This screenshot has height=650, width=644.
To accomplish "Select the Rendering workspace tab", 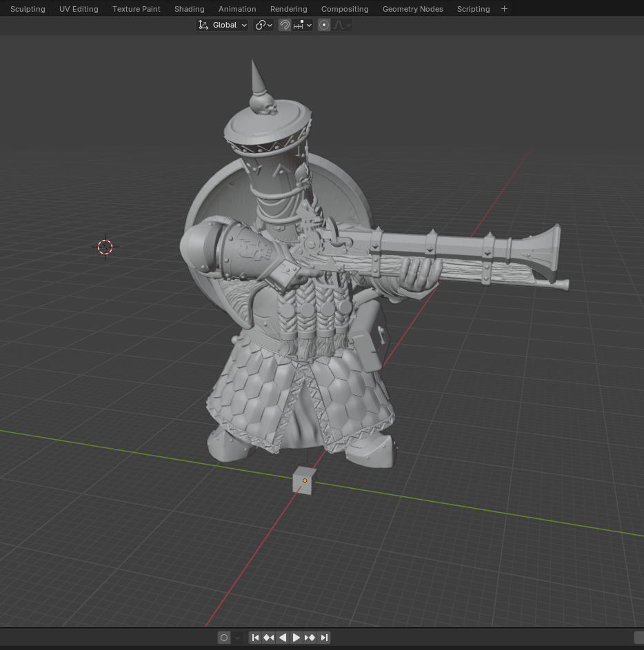I will (289, 9).
